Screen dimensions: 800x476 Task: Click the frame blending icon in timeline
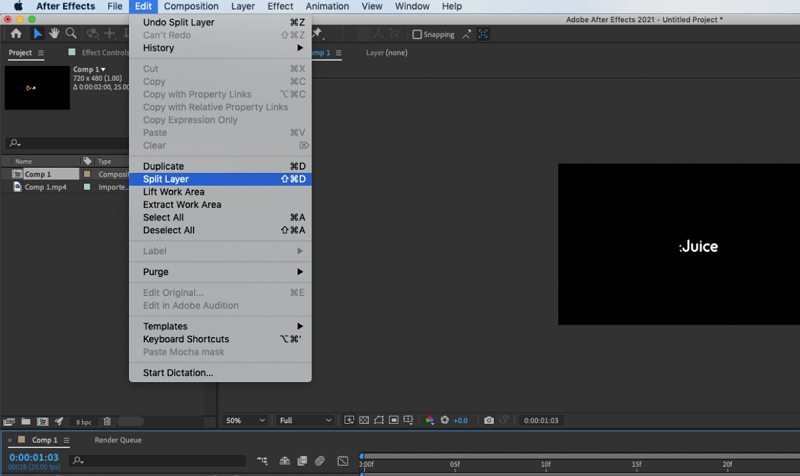[x=302, y=461]
